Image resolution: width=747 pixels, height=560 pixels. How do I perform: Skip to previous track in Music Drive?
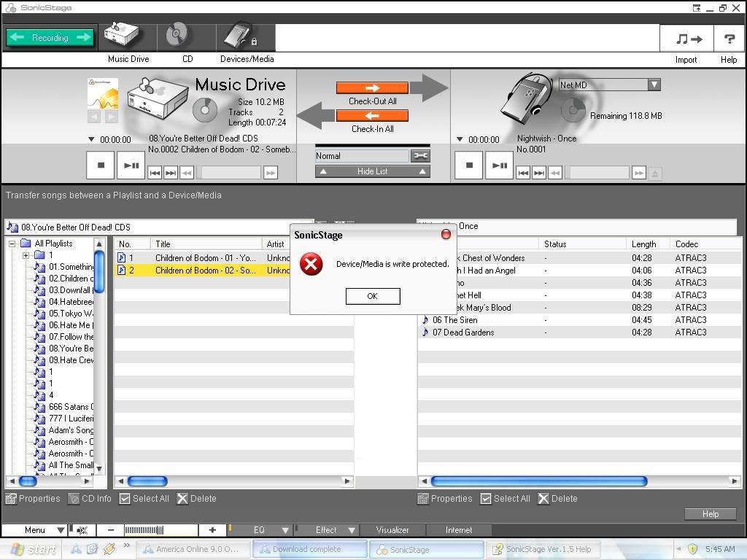click(155, 172)
